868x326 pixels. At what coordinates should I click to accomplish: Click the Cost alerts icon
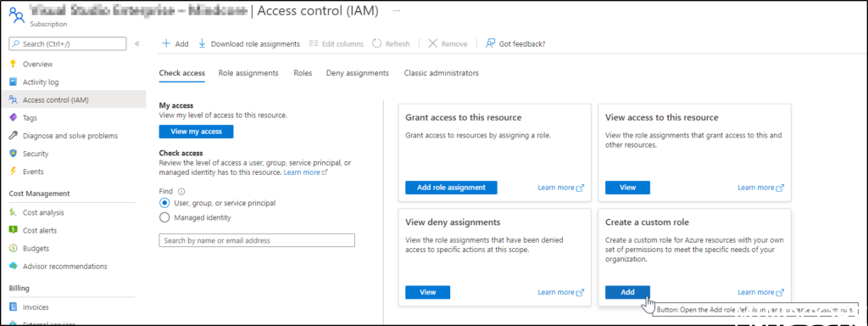[x=14, y=230]
